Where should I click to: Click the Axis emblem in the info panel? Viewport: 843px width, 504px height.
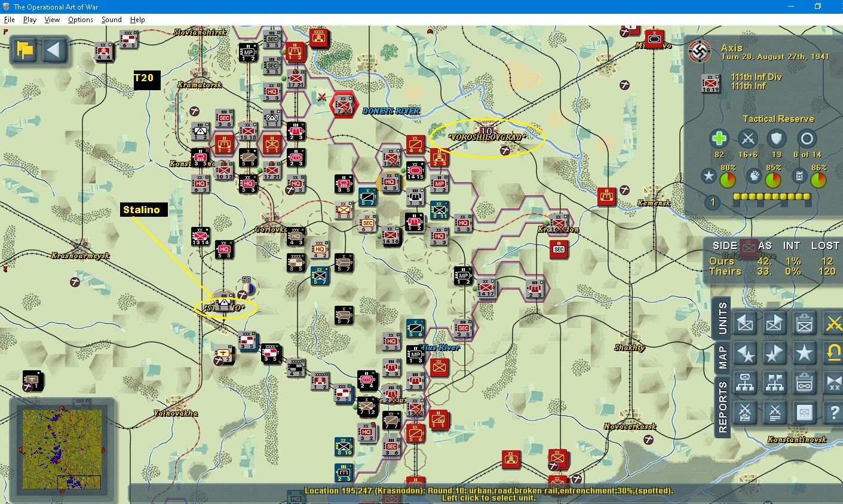[700, 51]
